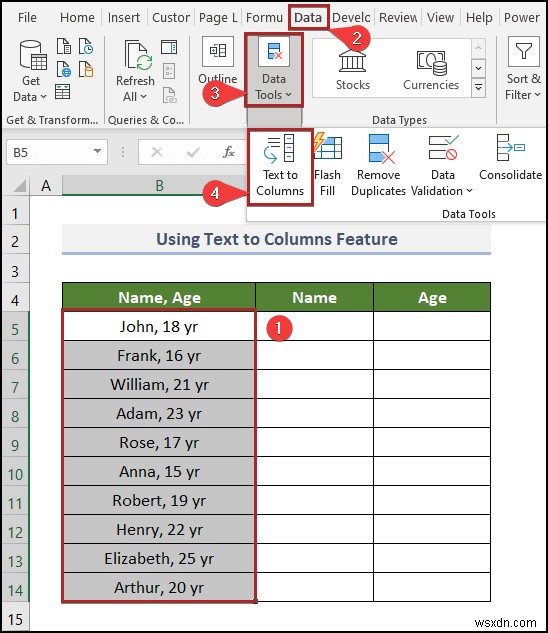This screenshot has height=633, width=548.
Task: Click Existing Connections icon
Action: (x=86, y=69)
